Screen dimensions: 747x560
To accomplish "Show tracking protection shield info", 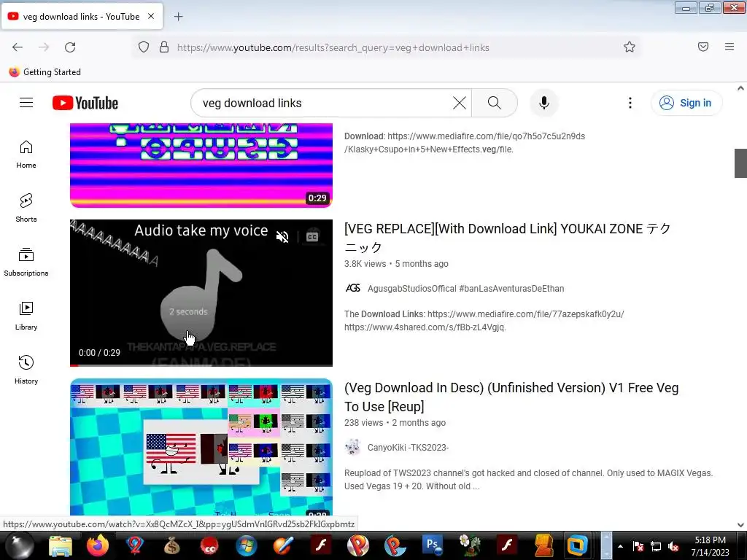I will click(x=144, y=47).
